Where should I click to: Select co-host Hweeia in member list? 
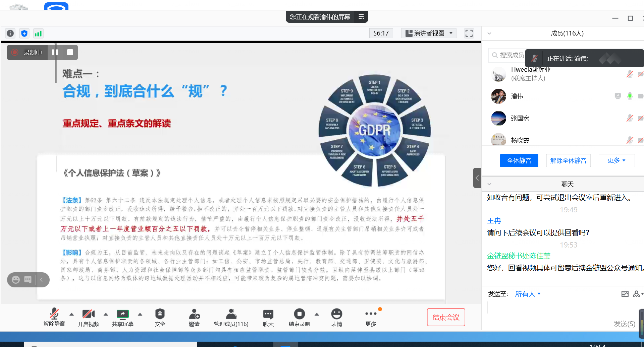(x=563, y=74)
